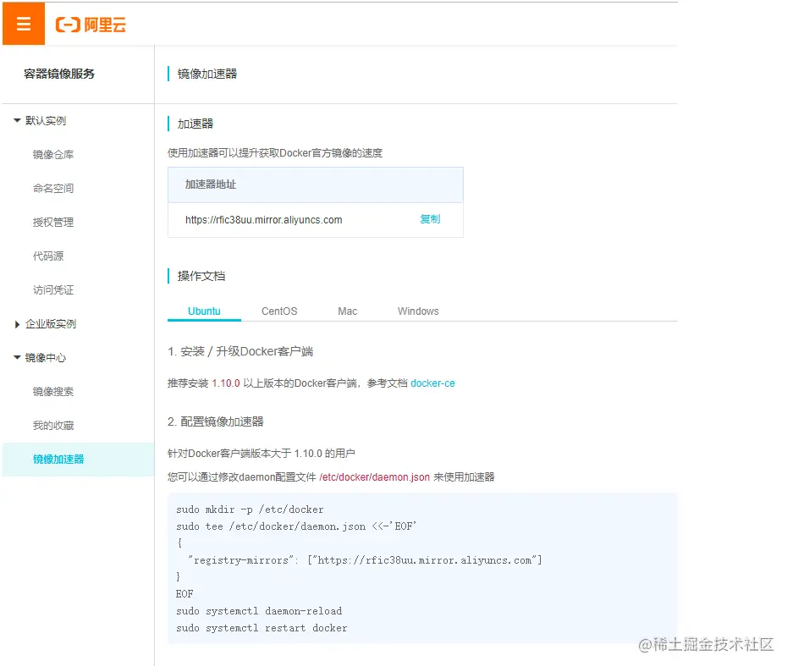
Task: Switch to the Mac tab
Action: tap(348, 311)
